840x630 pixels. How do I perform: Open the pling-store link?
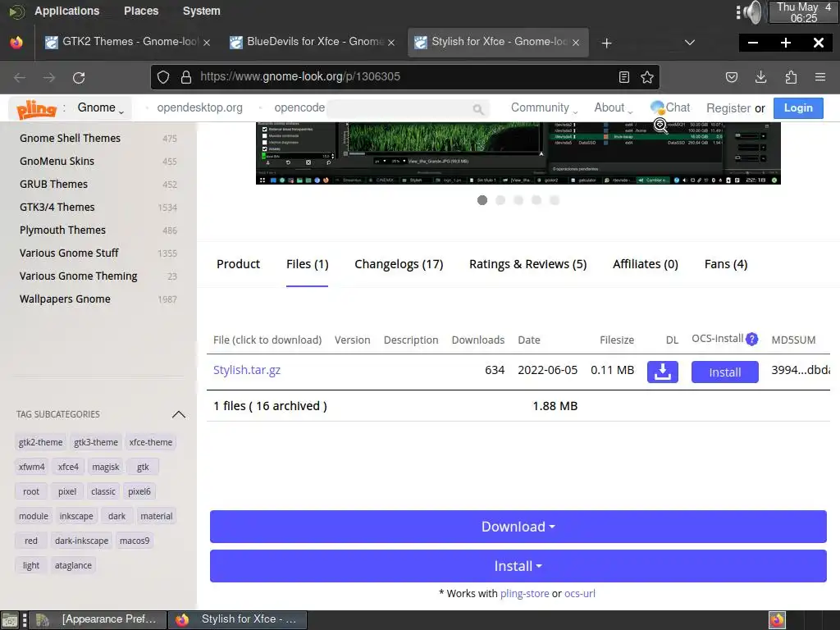point(524,594)
